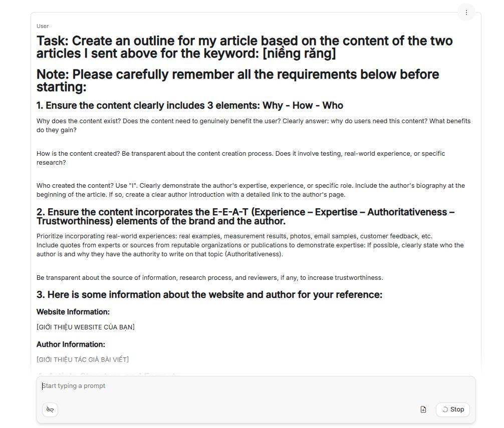The width and height of the screenshot is (504, 428).
Task: Click the add file document icon
Action: click(423, 409)
